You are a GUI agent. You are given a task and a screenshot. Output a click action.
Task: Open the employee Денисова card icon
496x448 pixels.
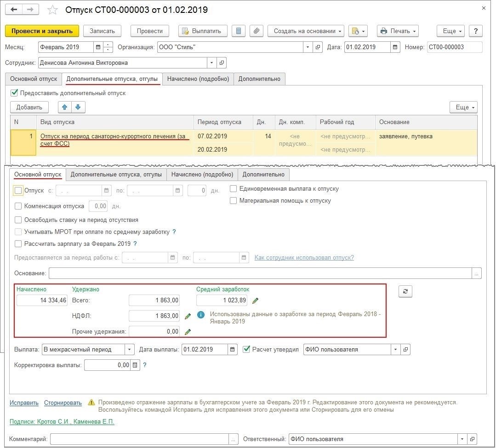click(222, 62)
